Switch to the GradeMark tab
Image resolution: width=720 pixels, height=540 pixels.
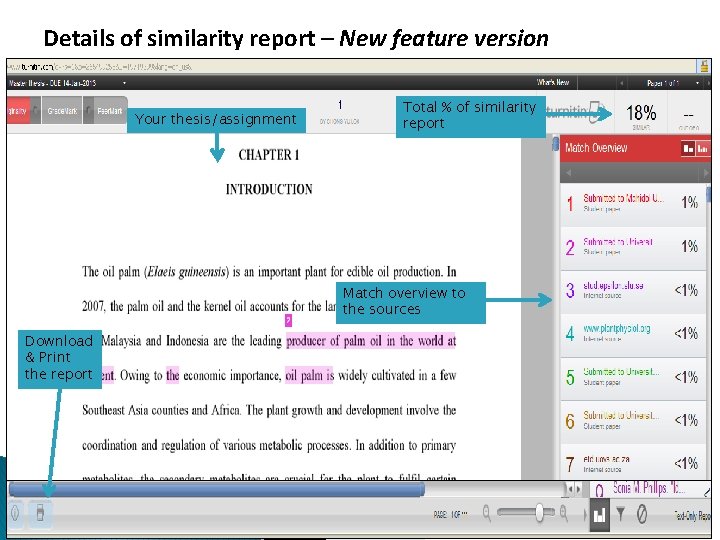point(62,111)
